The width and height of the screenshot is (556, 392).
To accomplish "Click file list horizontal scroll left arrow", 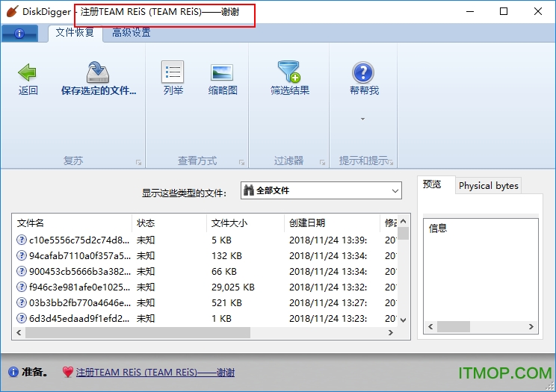I will coord(19,332).
